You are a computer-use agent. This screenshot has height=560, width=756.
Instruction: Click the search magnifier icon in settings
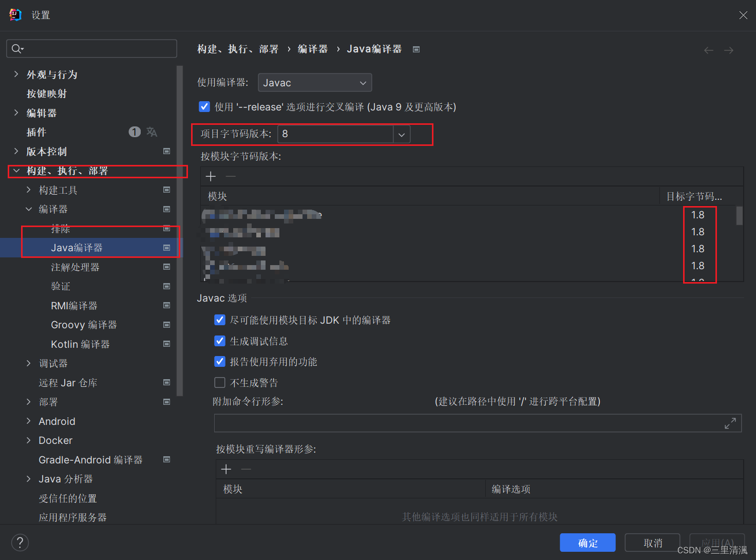click(x=17, y=49)
